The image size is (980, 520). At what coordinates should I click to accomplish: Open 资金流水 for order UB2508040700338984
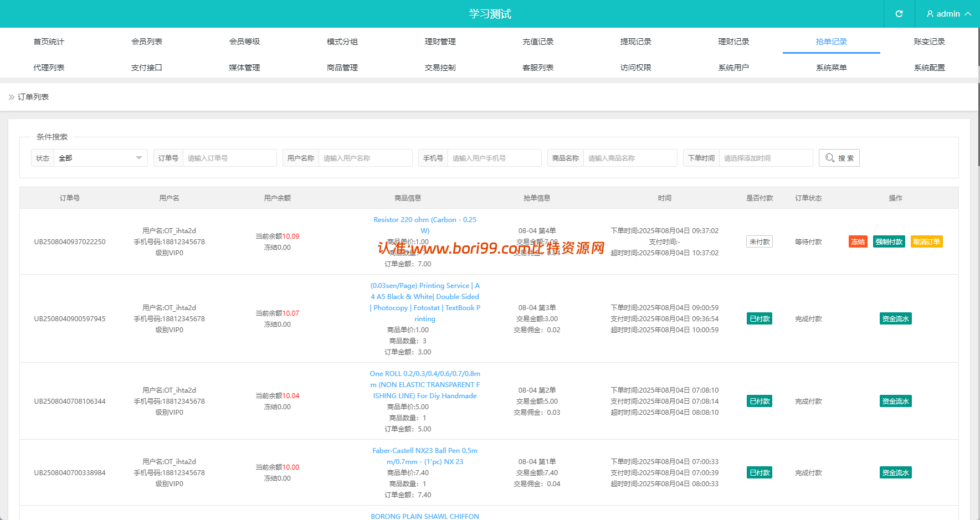pos(896,472)
